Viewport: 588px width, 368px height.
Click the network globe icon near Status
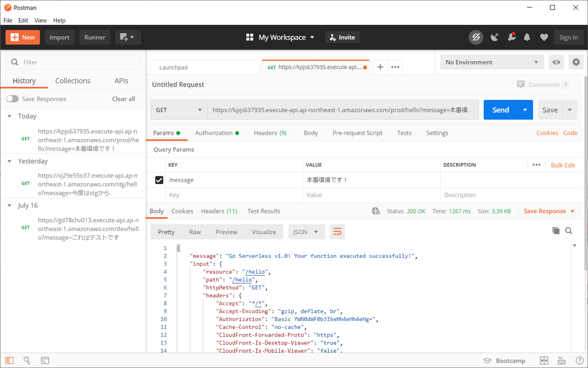376,211
